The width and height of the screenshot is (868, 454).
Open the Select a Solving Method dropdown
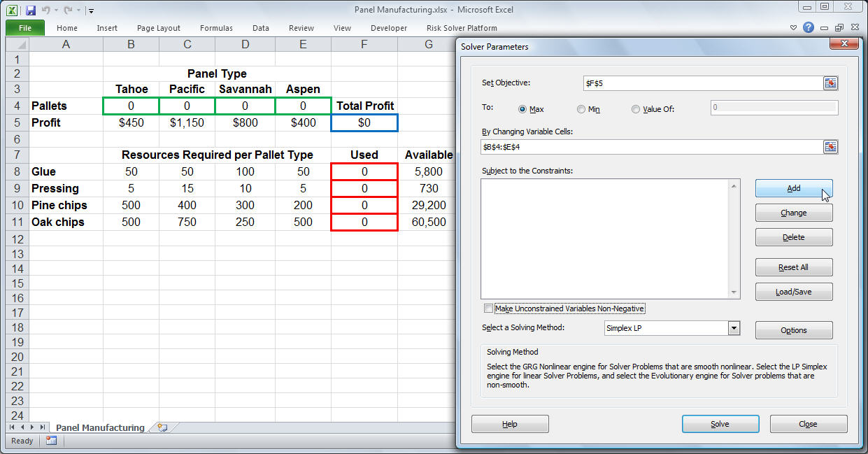tap(733, 327)
